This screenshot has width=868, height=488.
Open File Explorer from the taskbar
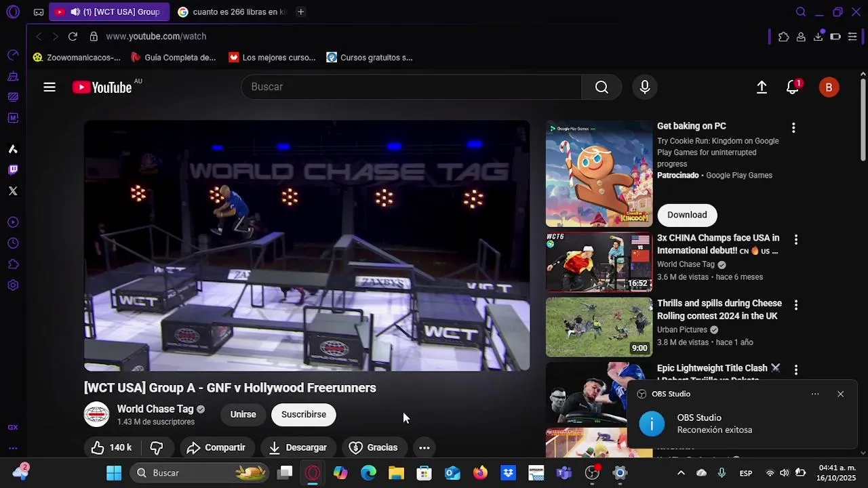[396, 472]
